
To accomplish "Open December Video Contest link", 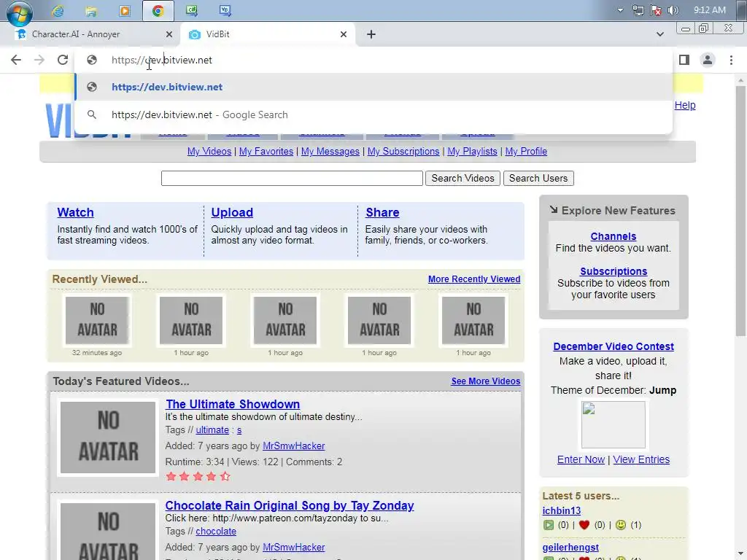I will pos(614,346).
